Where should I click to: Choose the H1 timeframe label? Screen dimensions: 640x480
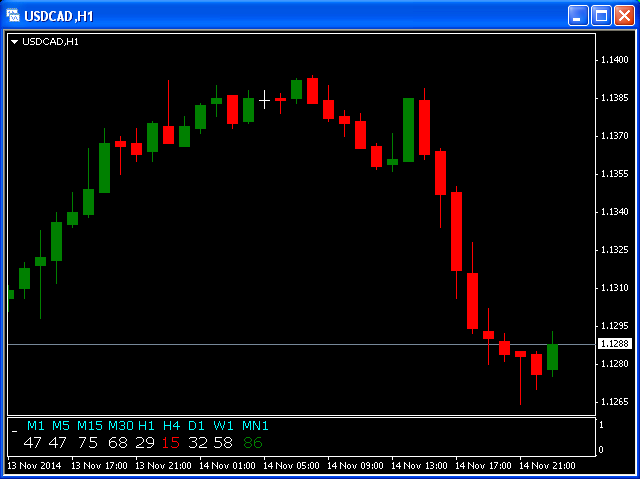147,426
